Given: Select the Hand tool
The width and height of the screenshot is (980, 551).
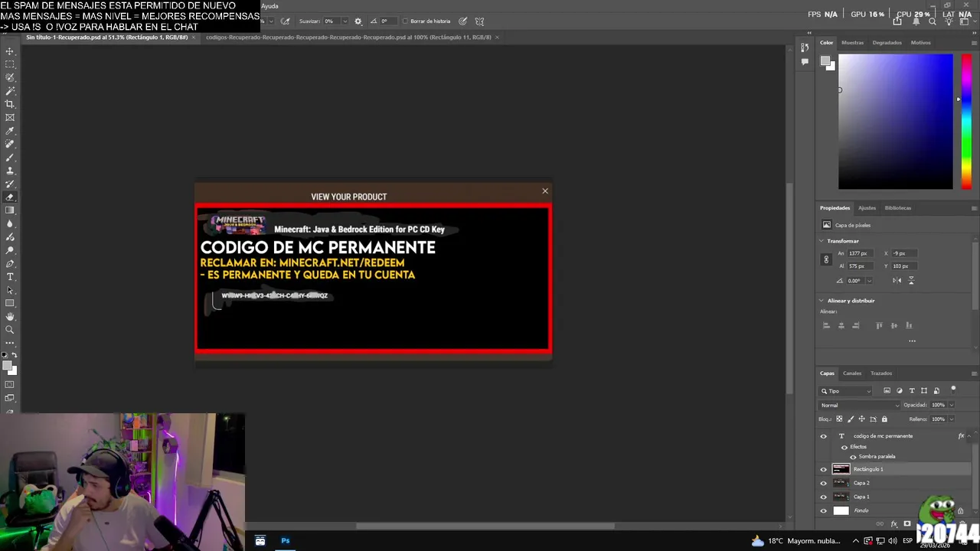Looking at the screenshot, I should click(x=10, y=316).
